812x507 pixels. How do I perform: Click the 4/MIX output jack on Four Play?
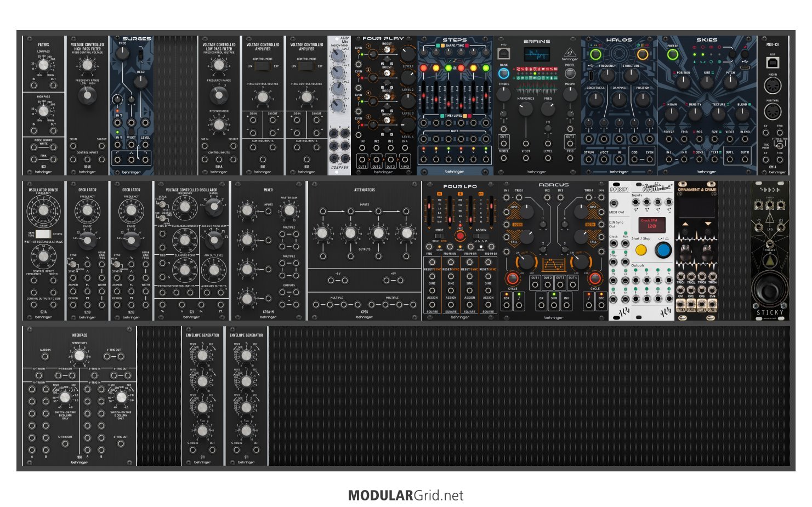click(x=405, y=161)
